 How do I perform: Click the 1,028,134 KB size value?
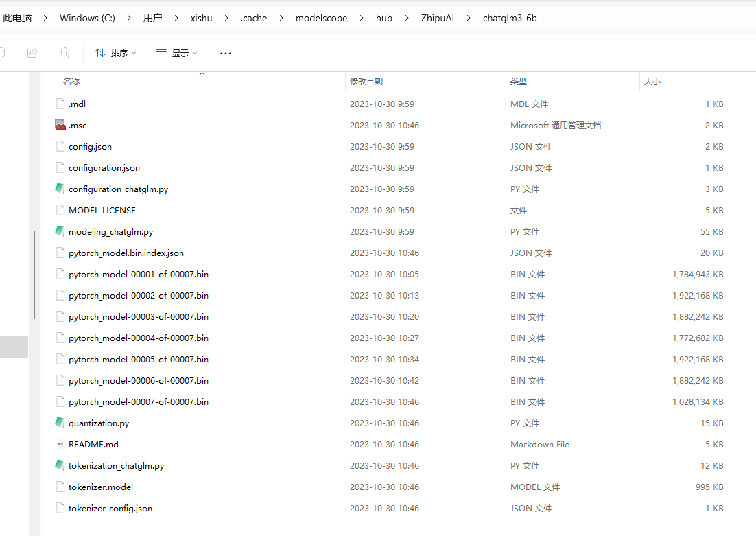tap(698, 402)
